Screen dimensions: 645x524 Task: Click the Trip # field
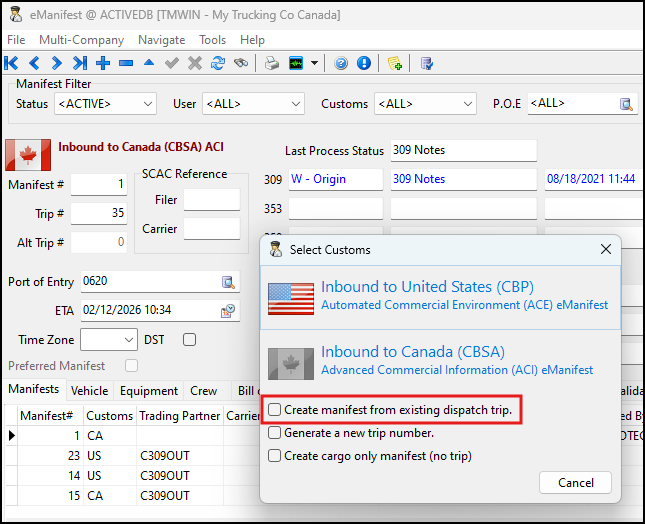click(99, 213)
